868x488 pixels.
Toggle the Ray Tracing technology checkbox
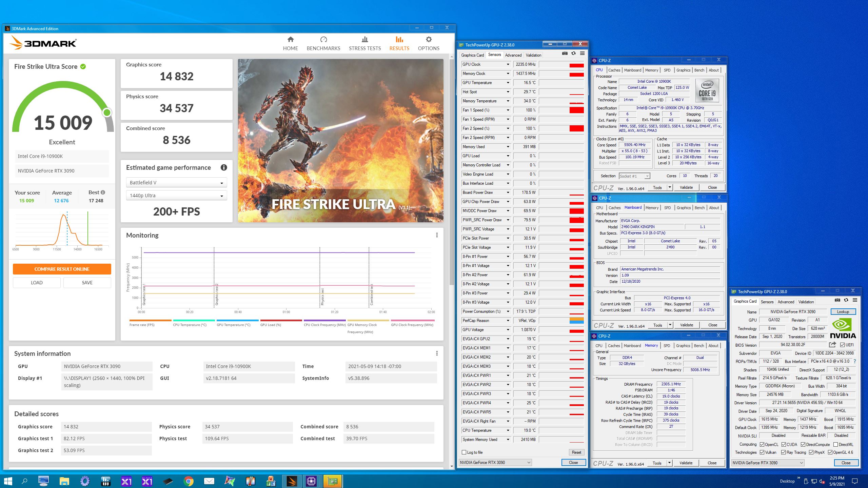[783, 452]
